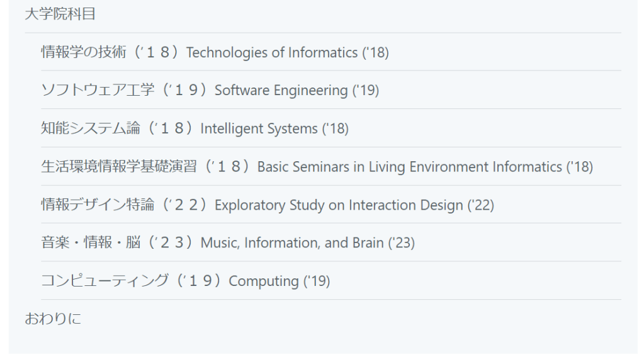
Task: Click Intelligent Systems English title
Action: coord(259,129)
